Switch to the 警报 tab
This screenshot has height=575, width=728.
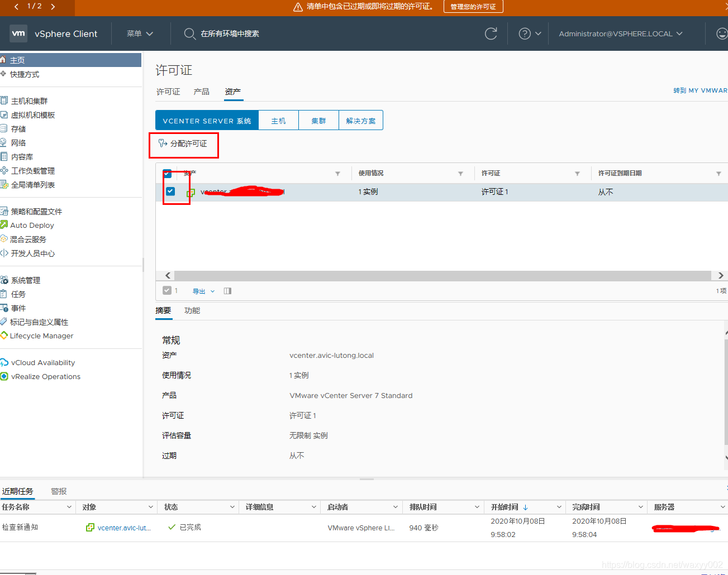tap(59, 491)
